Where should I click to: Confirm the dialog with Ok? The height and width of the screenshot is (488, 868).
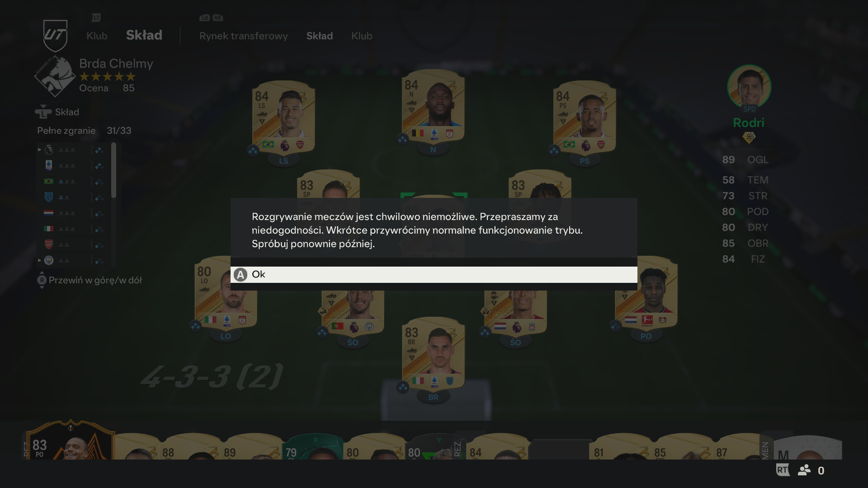tap(434, 274)
